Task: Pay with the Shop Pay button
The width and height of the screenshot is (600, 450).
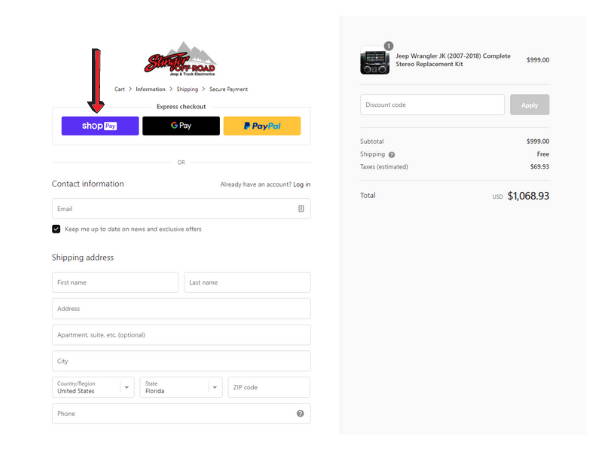Action: 100,126
